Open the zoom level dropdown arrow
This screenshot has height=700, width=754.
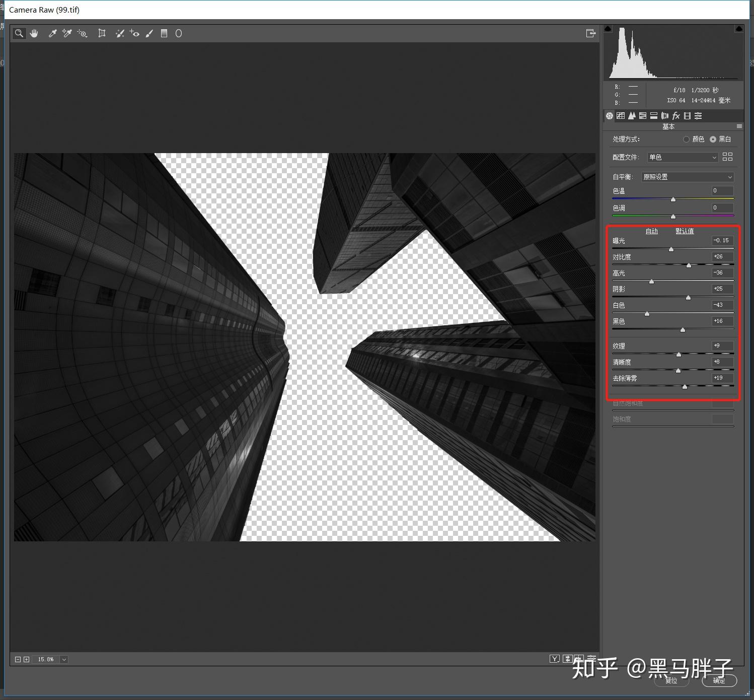click(x=64, y=659)
